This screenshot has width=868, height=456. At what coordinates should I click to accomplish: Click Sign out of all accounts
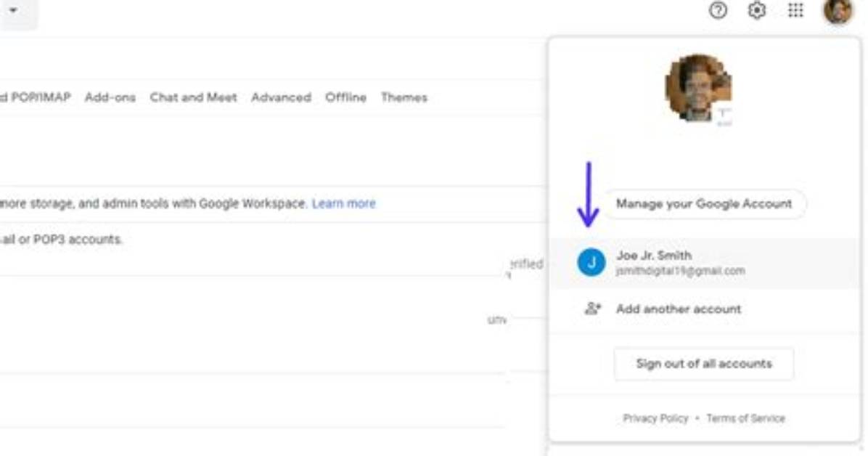(x=704, y=364)
